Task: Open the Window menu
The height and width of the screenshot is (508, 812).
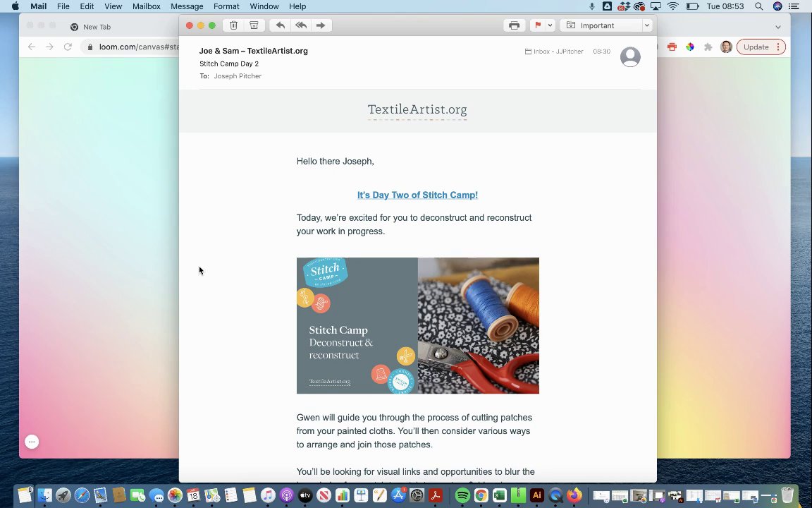Action: [264, 6]
